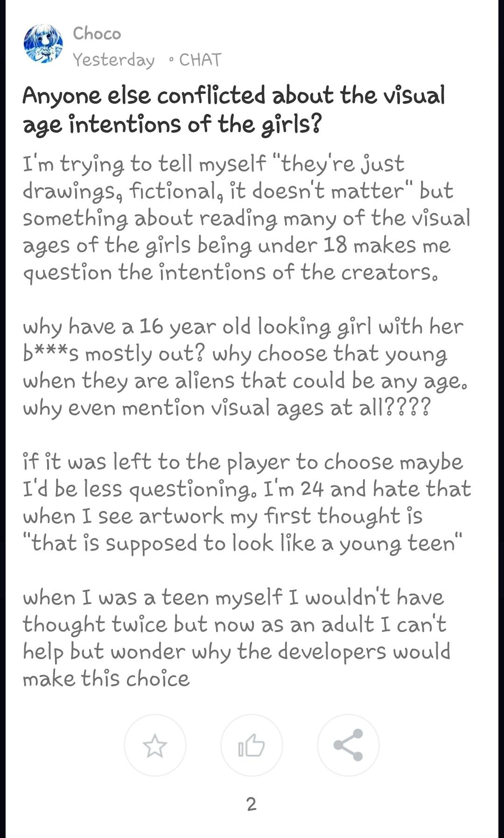
Task: Click the number 18 in first paragraph
Action: [x=335, y=245]
